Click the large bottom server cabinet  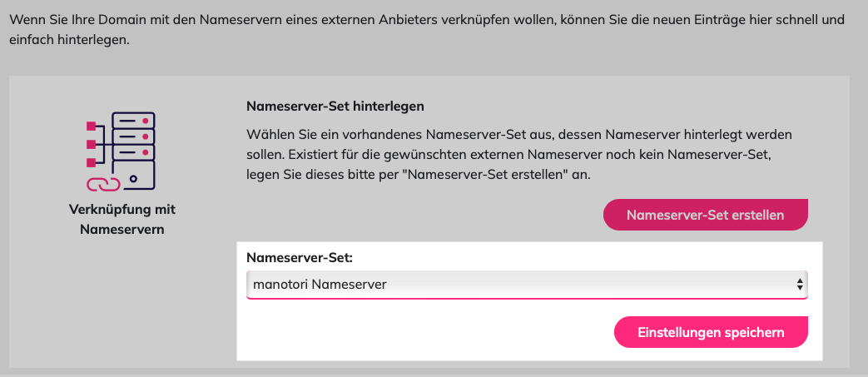(133, 175)
